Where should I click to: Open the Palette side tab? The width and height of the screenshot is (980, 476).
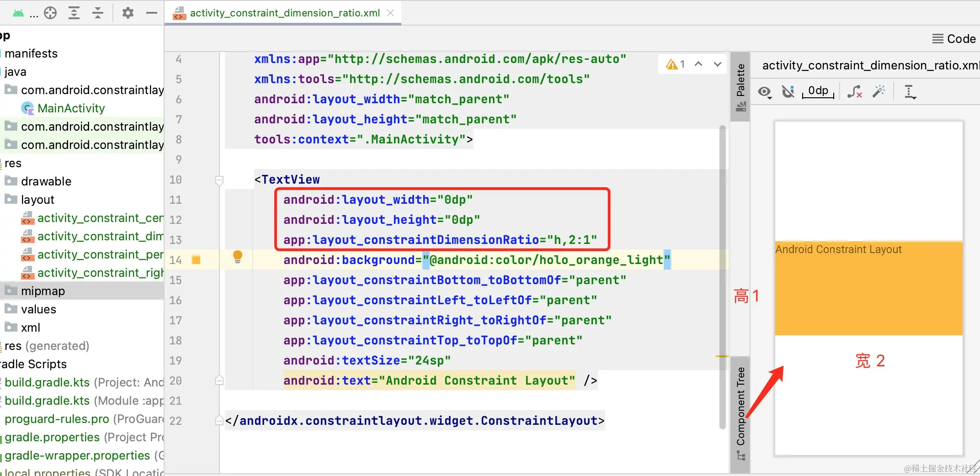coord(740,87)
